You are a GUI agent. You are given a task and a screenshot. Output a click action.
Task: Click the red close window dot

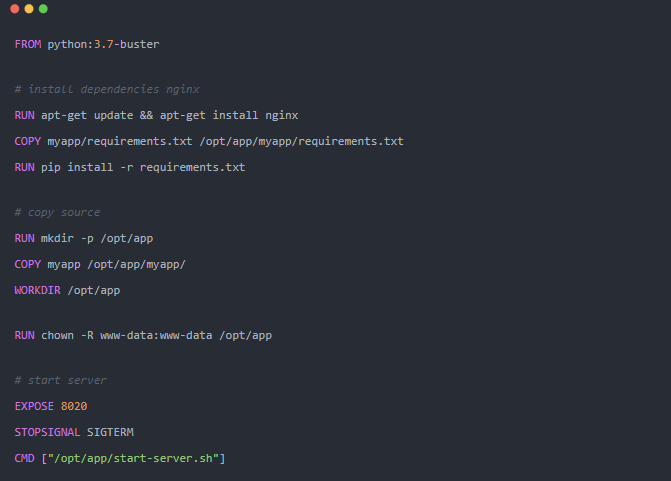coord(15,9)
